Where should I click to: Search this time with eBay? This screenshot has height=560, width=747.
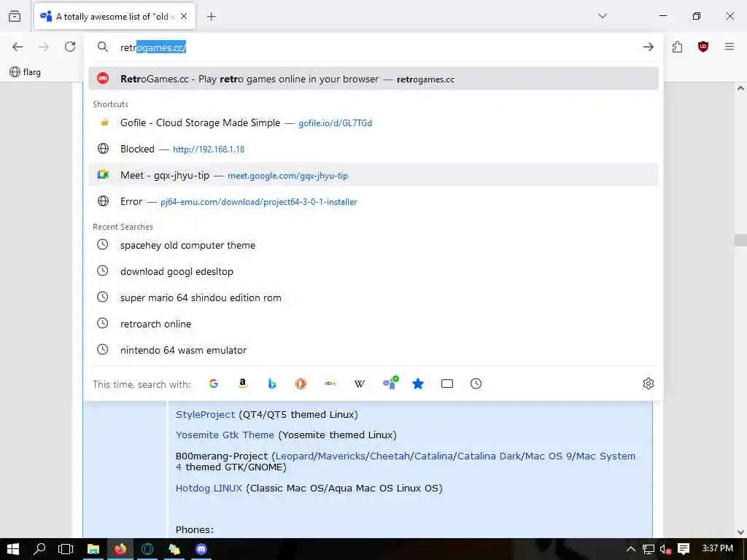pyautogui.click(x=330, y=384)
